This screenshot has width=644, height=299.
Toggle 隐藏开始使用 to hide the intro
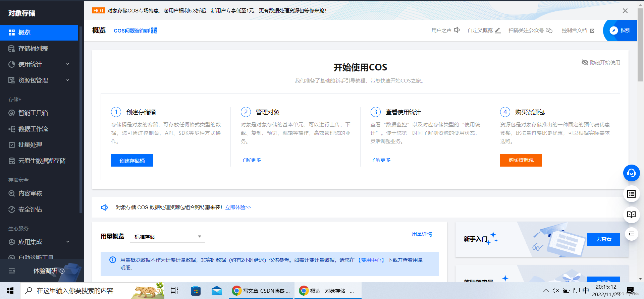click(x=601, y=62)
